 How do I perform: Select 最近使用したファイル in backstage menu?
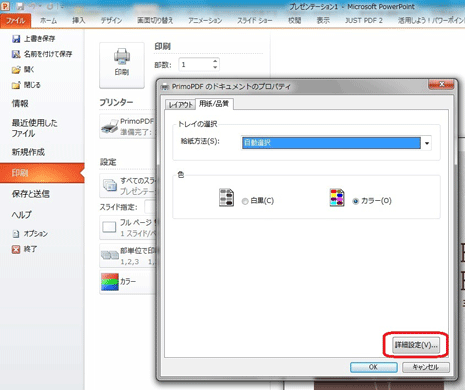click(35, 128)
